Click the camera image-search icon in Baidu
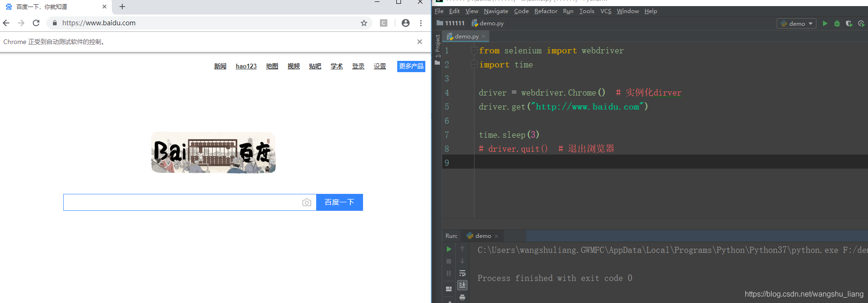868x303 pixels. 307,202
